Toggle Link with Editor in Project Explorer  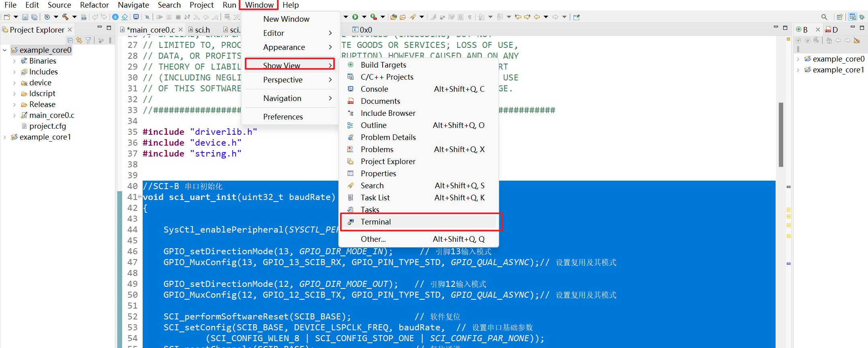(79, 40)
